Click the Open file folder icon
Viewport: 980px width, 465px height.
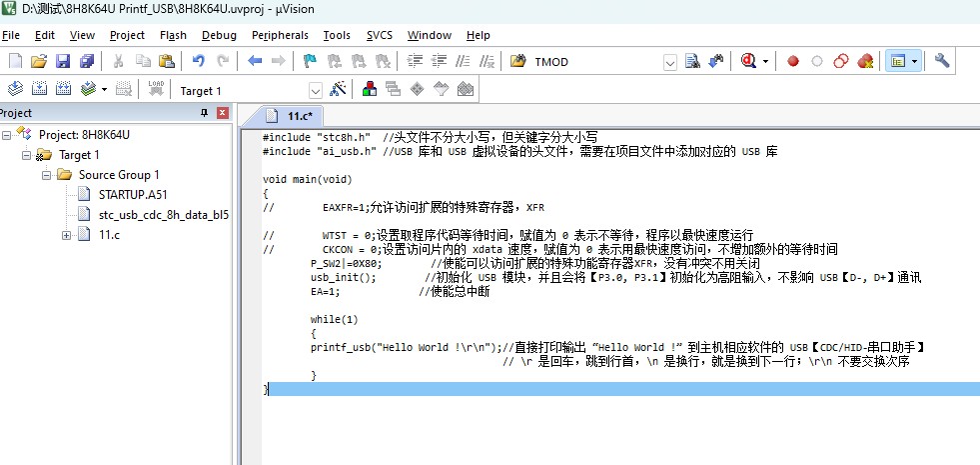(39, 61)
